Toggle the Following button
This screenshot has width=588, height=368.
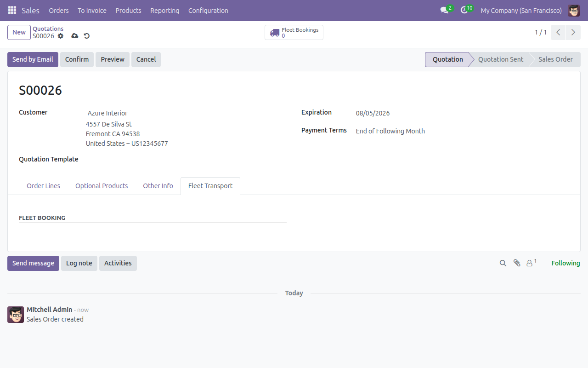pos(565,263)
